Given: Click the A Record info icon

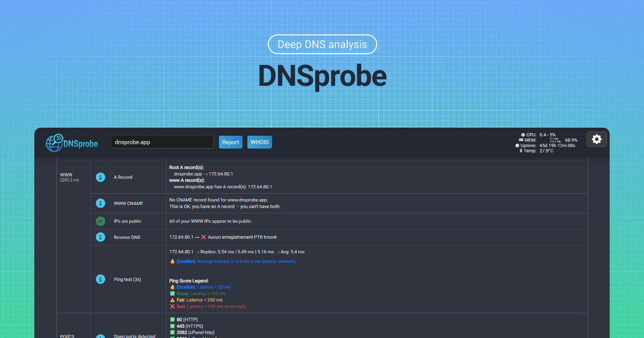Looking at the screenshot, I should [100, 177].
